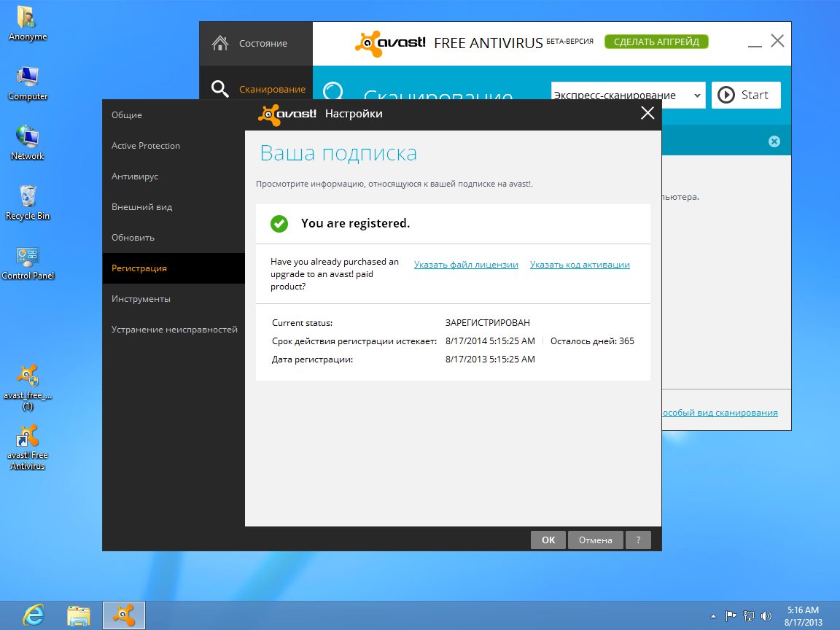Open the taskbar clock and date
This screenshot has height=630, width=840.
click(803, 616)
